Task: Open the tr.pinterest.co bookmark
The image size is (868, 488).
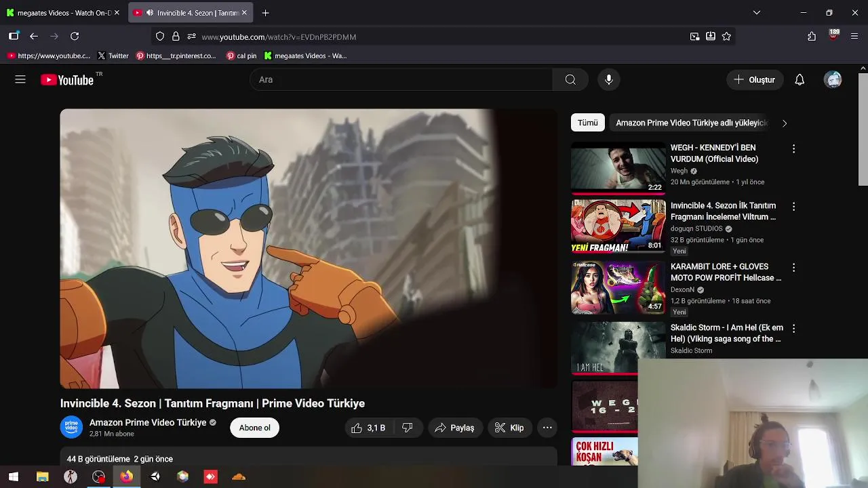Action: click(176, 56)
